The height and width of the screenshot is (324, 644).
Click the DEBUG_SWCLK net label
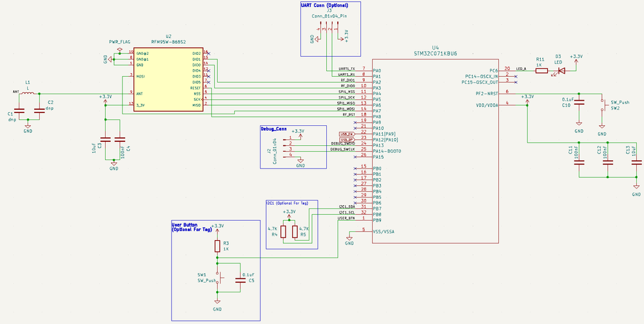click(x=343, y=149)
